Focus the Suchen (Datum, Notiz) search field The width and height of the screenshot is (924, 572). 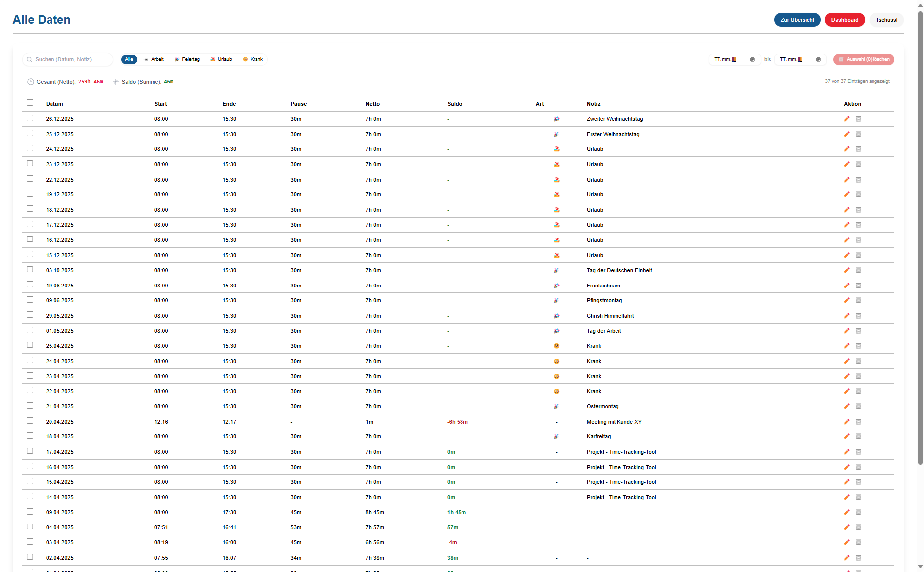pyautogui.click(x=68, y=59)
